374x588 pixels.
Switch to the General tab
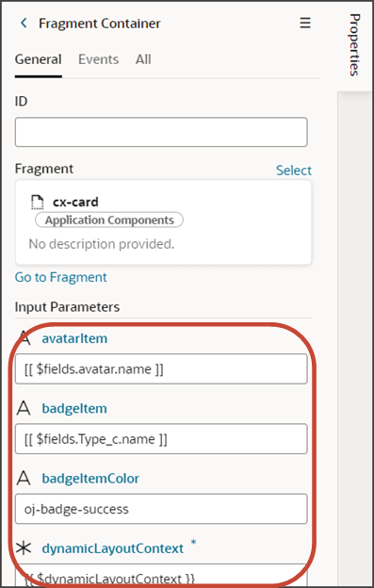pyautogui.click(x=39, y=59)
